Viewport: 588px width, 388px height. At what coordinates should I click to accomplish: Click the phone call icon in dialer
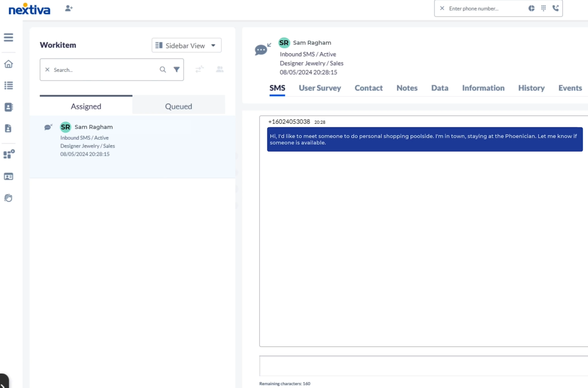pos(555,8)
